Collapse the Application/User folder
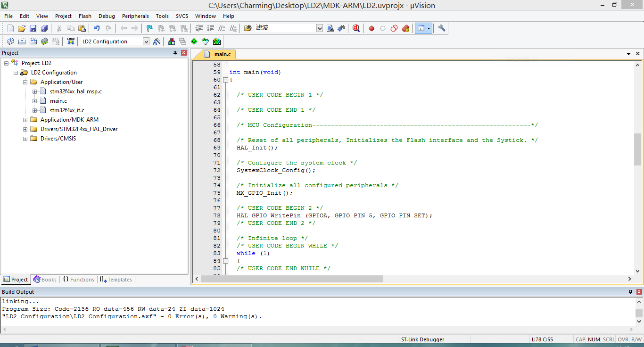644x347 pixels. coord(25,82)
